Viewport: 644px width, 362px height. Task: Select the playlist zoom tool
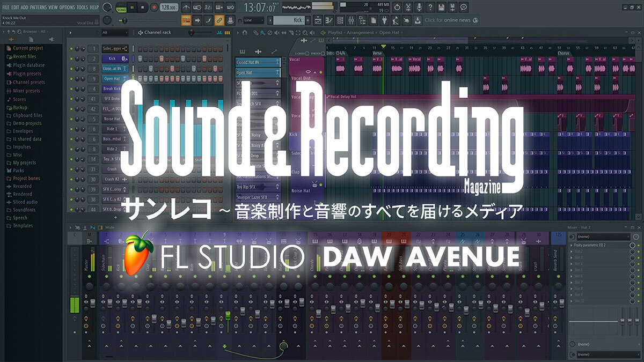305,33
